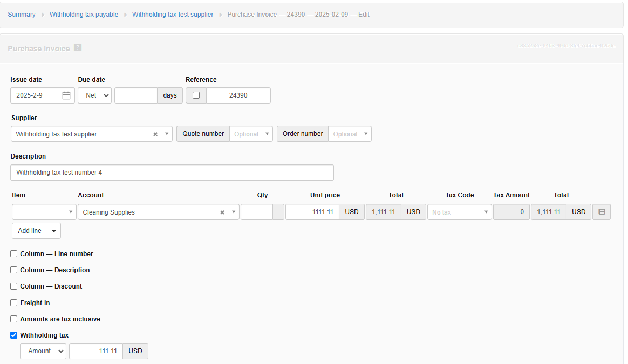This screenshot has height=364, width=628.
Task: Click the Purchase Invoice help question mark icon
Action: [x=78, y=47]
